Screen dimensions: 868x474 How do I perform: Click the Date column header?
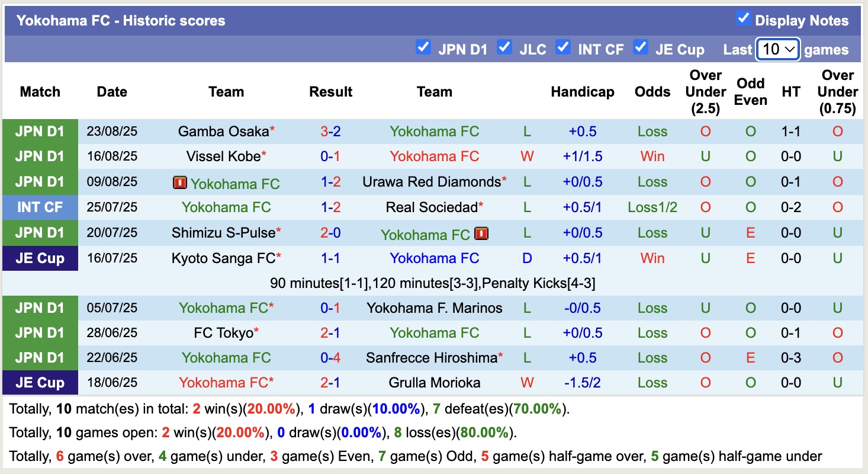(x=111, y=92)
